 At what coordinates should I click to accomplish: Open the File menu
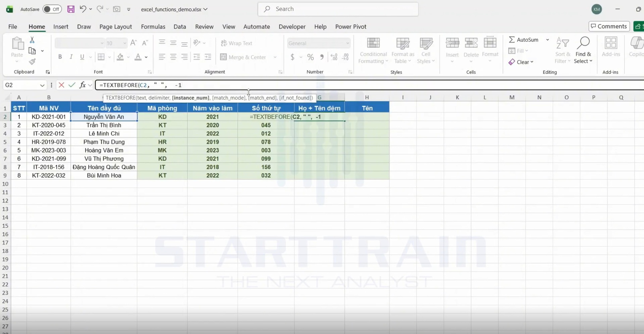tap(12, 27)
